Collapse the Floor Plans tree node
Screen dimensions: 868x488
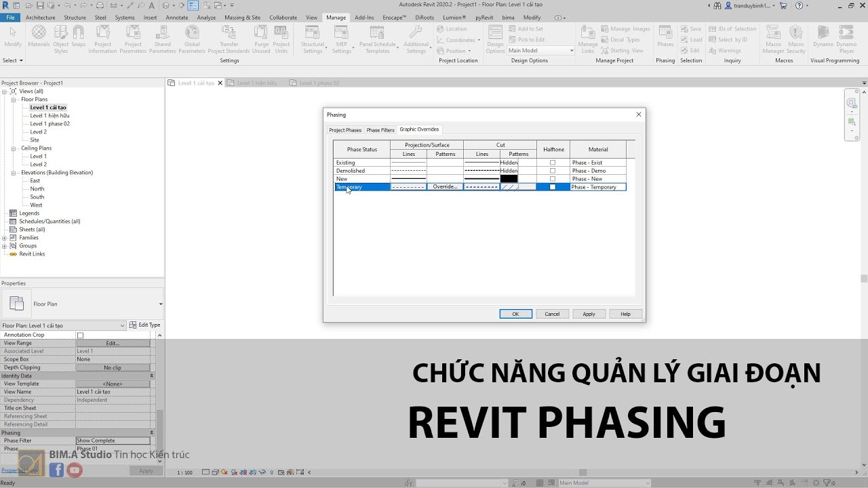(x=14, y=100)
